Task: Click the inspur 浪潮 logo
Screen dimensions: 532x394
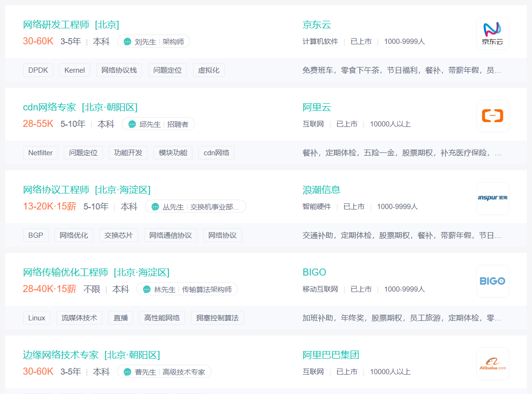Action: (x=492, y=198)
